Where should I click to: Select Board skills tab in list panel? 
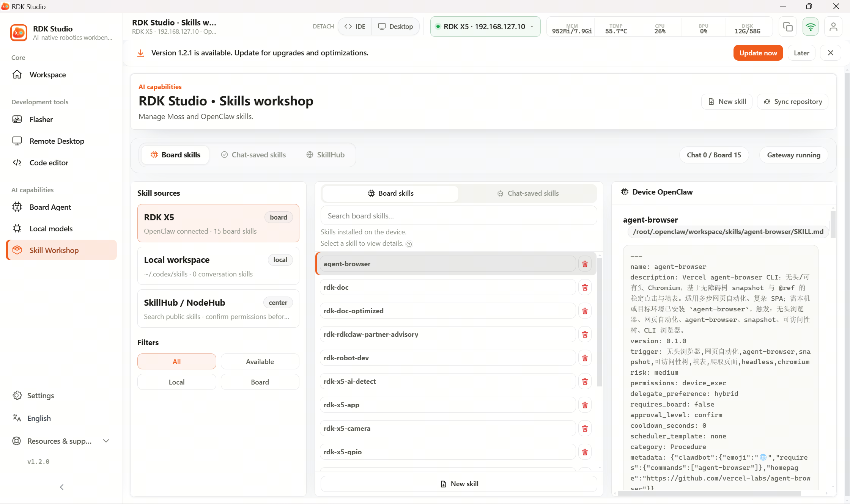coord(390,193)
